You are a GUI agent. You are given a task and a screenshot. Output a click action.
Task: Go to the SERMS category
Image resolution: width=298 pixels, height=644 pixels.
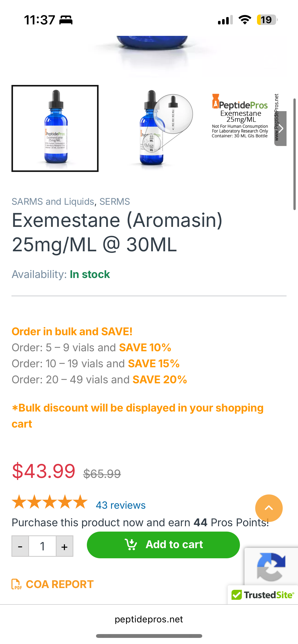[115, 202]
